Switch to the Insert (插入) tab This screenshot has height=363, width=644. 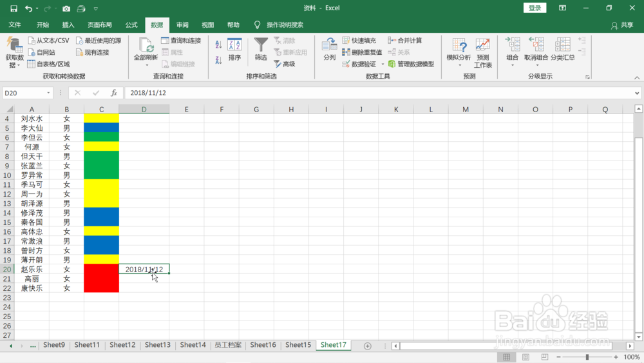pos(68,25)
